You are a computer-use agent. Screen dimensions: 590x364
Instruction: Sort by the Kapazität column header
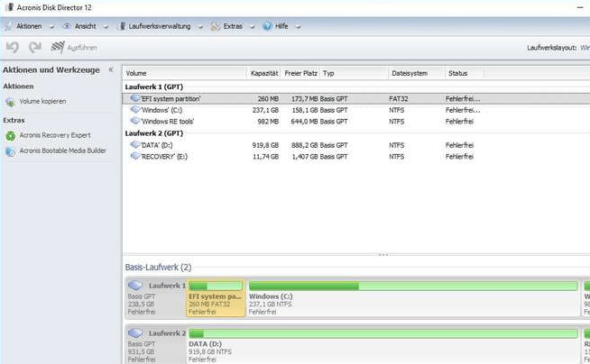coord(264,73)
